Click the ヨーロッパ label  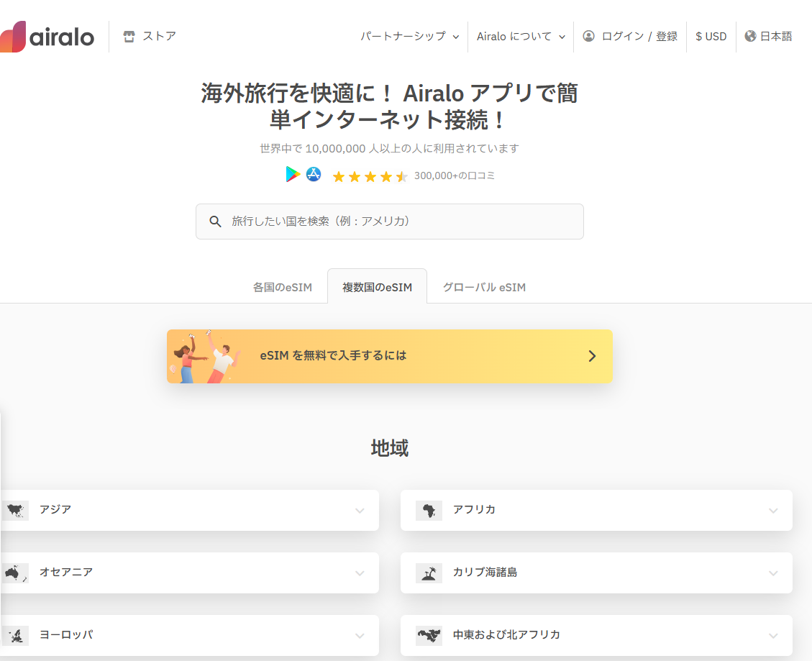pos(66,635)
